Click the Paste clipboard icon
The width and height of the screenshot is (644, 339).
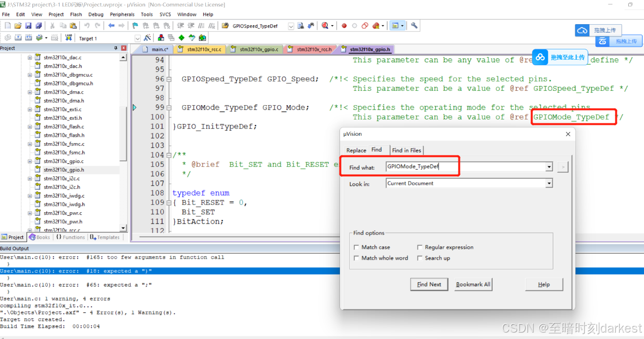[x=74, y=26]
